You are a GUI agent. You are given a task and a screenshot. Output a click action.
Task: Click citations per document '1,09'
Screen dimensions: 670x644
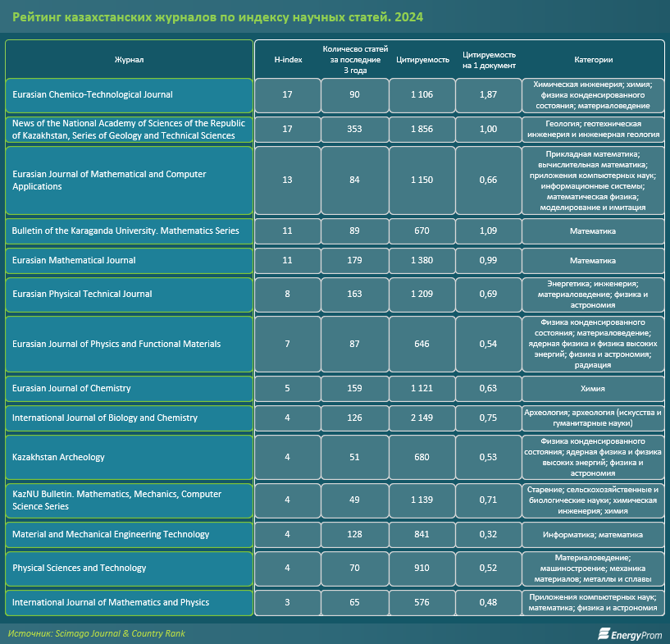tap(489, 231)
